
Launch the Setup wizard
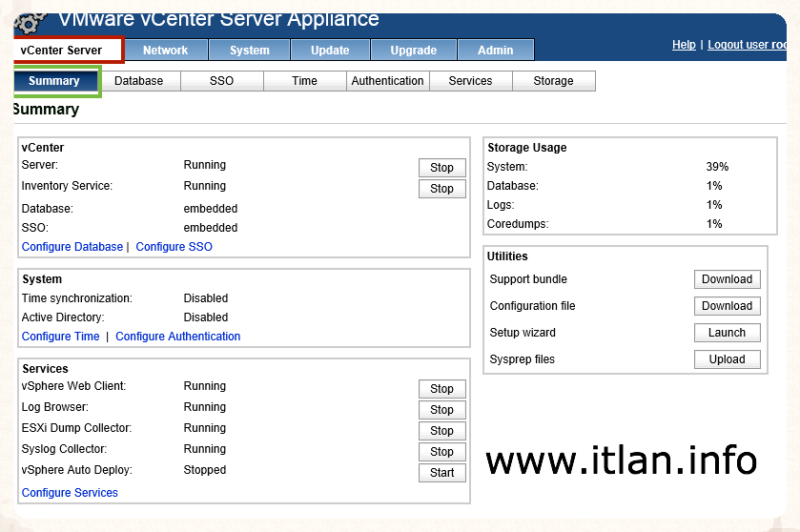tap(727, 333)
